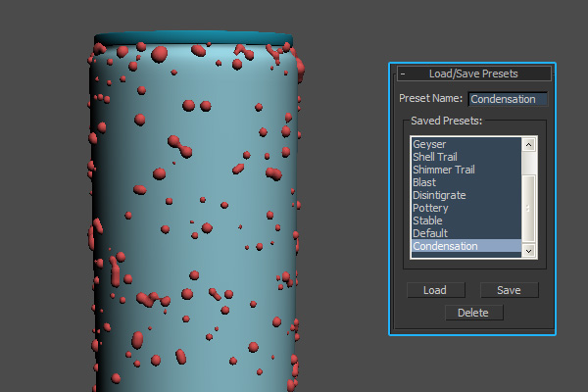This screenshot has height=392, width=588.
Task: Click the empty gray viewport background
Action: 39,196
